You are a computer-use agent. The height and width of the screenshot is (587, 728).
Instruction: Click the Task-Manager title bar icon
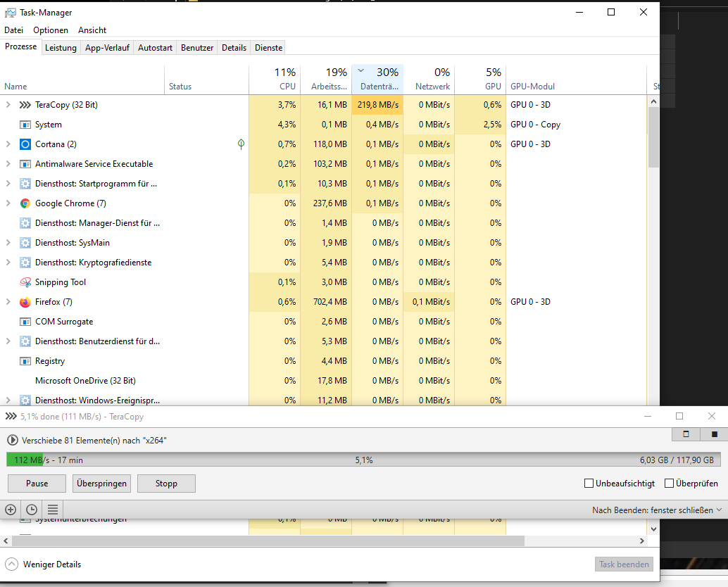(11, 13)
